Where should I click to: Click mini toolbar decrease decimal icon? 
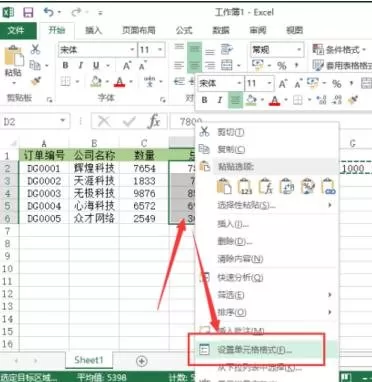338,100
